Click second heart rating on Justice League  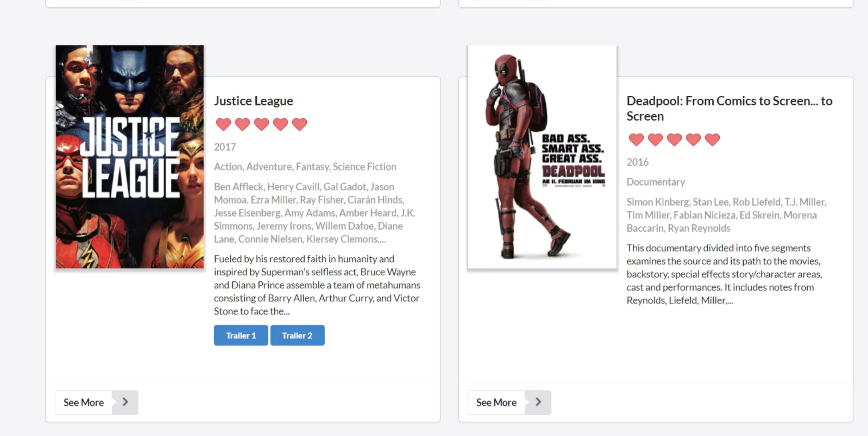pos(242,124)
